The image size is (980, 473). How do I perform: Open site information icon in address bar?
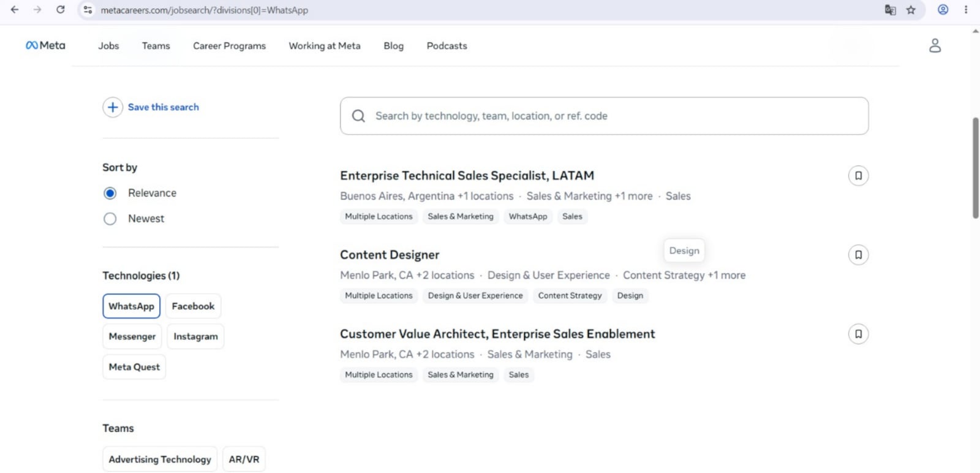(88, 10)
